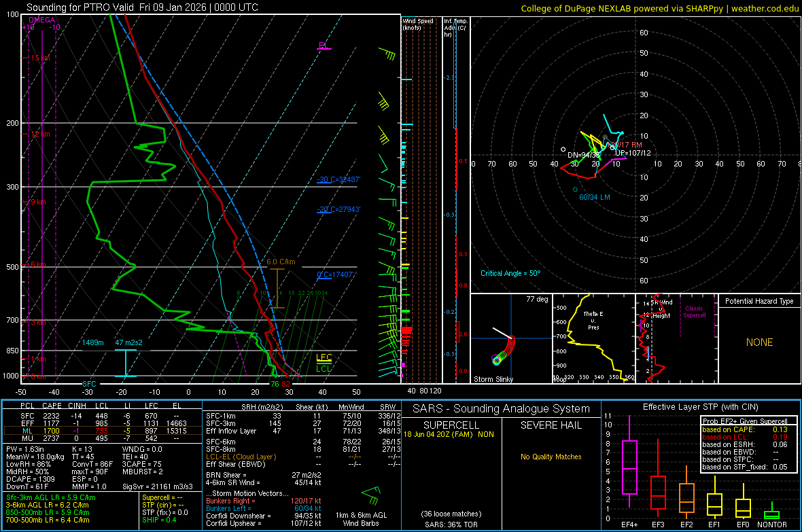The image size is (802, 532).
Task: Click the 1km & 6km AGL wind barb glyph
Action: point(371,495)
